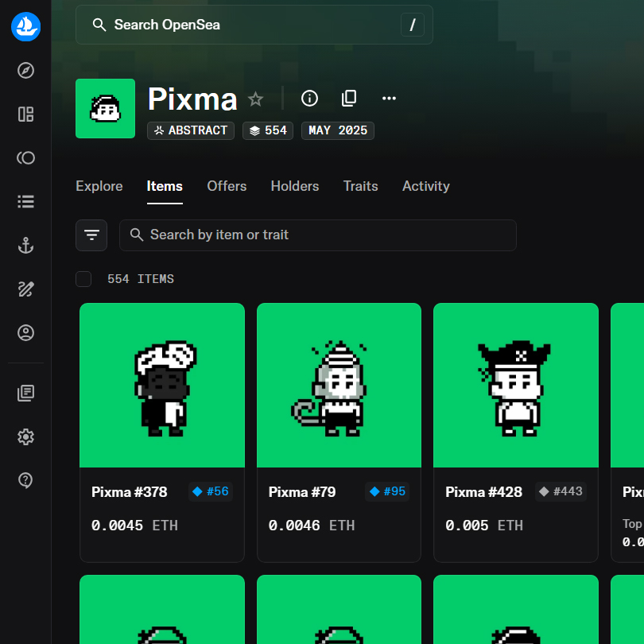Copy collection link with the copy icon

[x=349, y=98]
